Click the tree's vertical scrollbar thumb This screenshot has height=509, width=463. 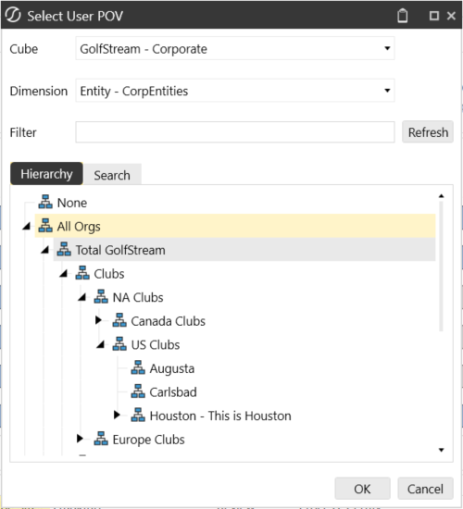pos(441,267)
